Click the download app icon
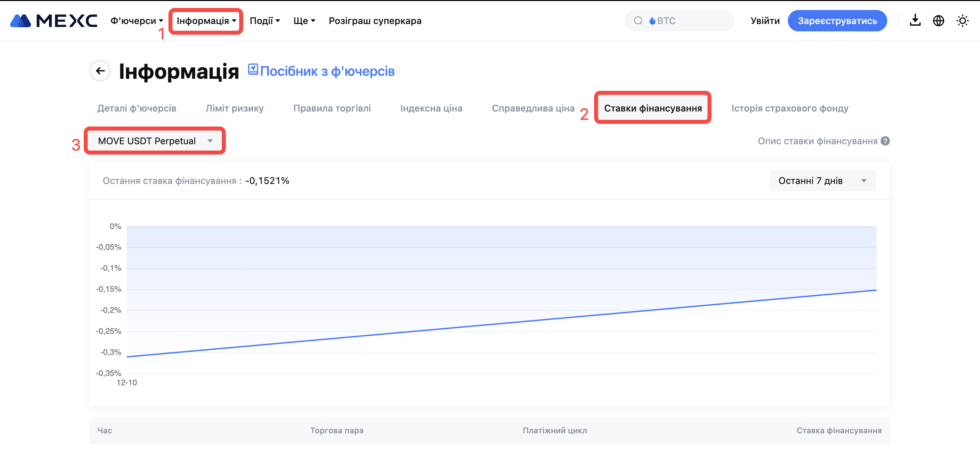Screen dimensions: 980x456 click(915, 21)
